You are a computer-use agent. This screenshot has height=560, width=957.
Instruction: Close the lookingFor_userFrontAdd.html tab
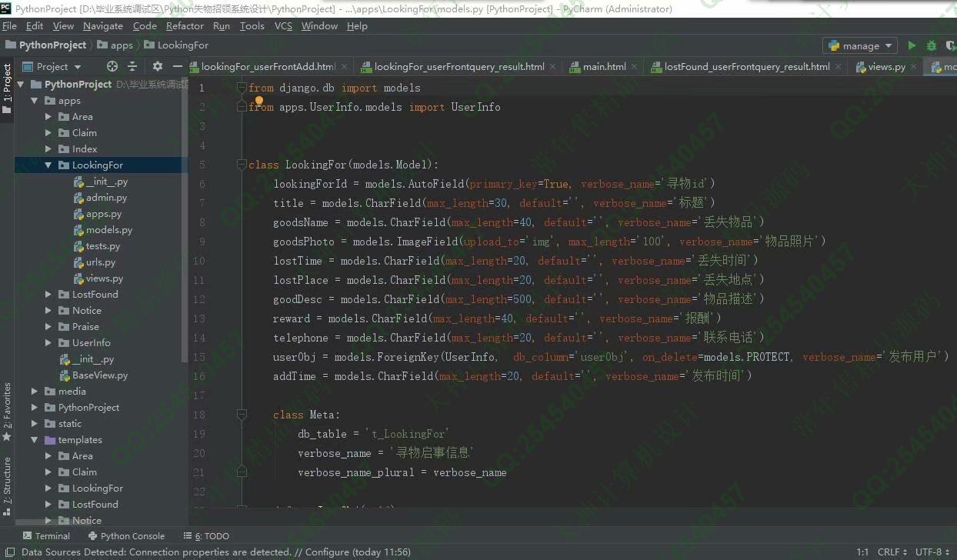(x=345, y=67)
